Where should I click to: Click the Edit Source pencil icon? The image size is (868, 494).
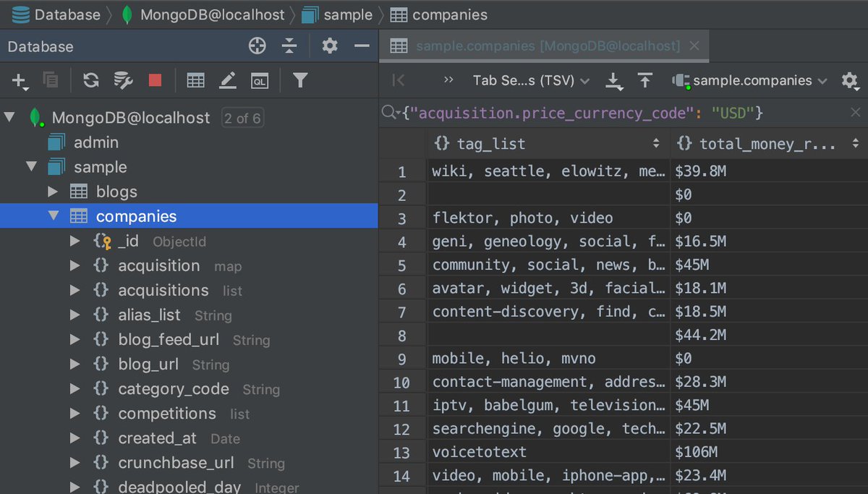click(228, 80)
